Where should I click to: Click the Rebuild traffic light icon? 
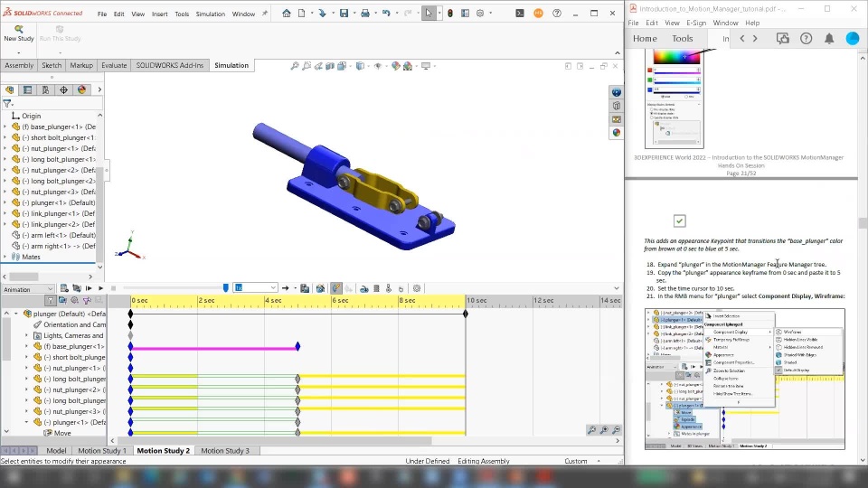click(x=450, y=14)
